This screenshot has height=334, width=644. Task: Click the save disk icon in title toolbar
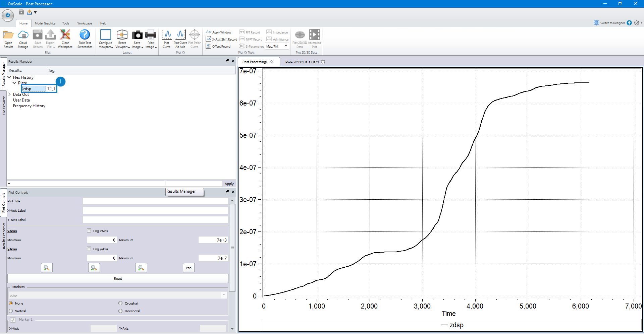click(x=21, y=12)
